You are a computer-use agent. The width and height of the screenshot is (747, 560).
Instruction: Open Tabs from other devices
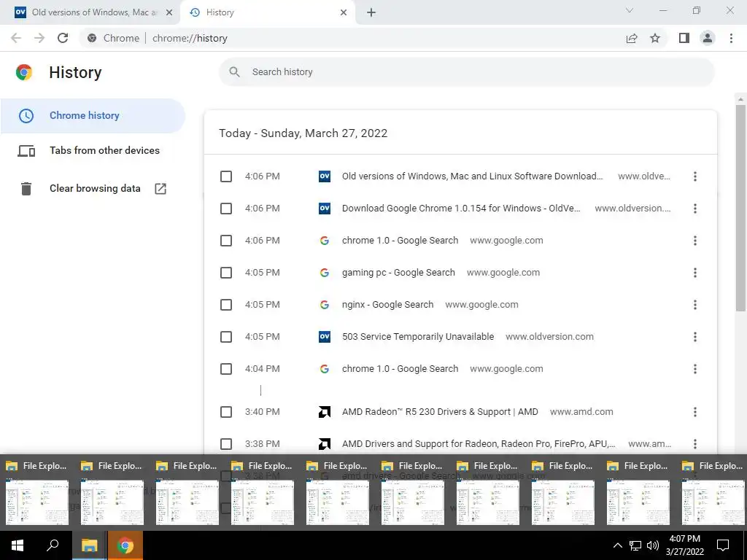[x=93, y=150]
